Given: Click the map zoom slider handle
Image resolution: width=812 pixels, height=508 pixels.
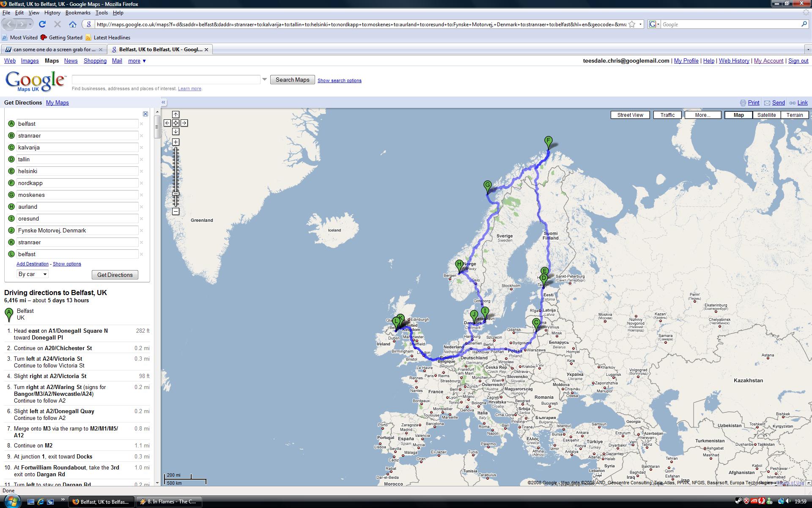Looking at the screenshot, I should 176,194.
